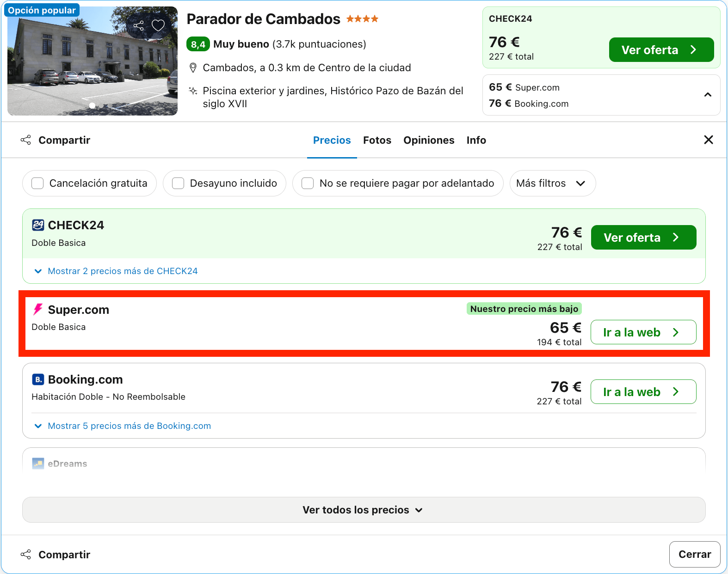Click the sparkle icon beside Piscina exterior
Viewport: 728px width, 574px height.
pyautogui.click(x=193, y=91)
